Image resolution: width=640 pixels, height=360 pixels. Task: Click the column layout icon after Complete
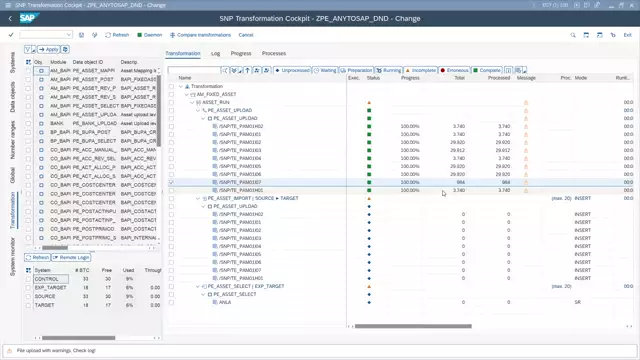click(508, 70)
